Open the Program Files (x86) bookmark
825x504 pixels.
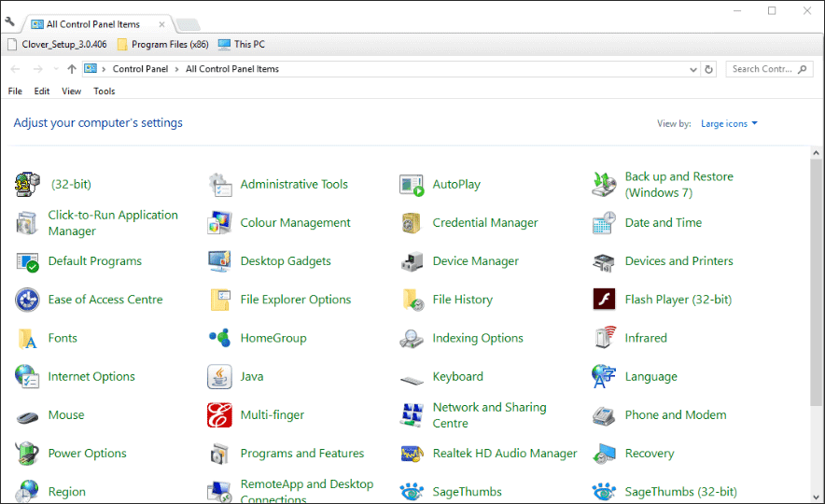[x=163, y=44]
